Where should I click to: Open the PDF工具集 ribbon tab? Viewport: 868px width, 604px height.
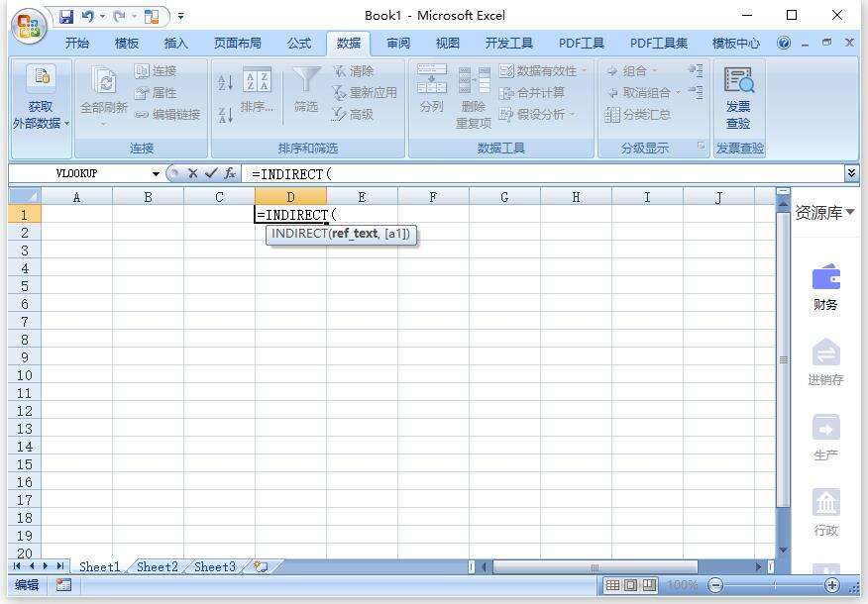pyautogui.click(x=659, y=44)
